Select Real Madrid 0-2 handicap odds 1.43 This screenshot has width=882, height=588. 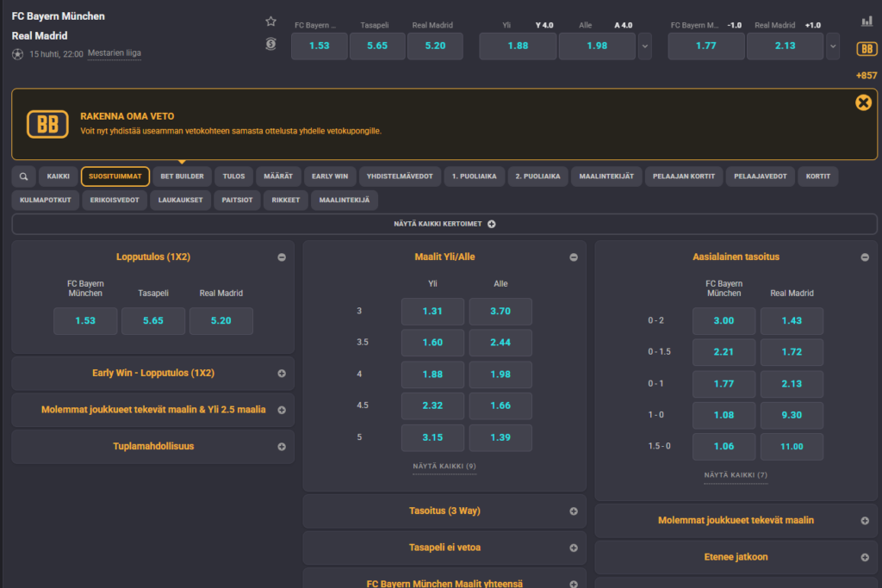point(792,321)
